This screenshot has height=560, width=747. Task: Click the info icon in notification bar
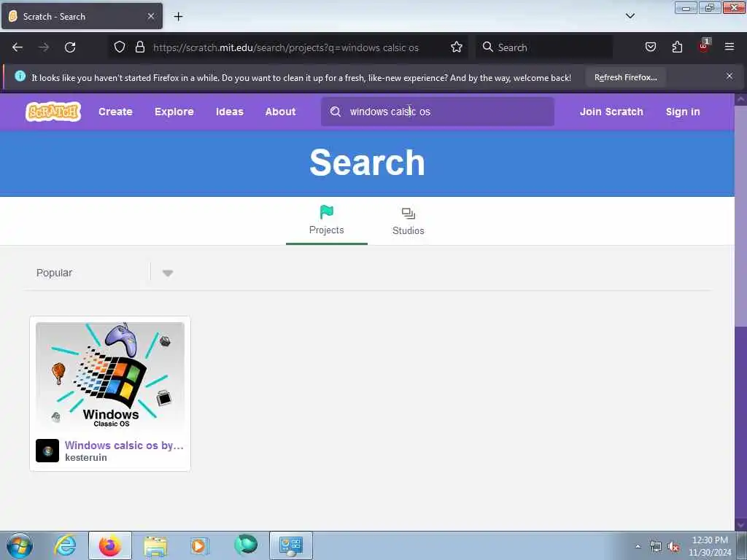20,76
